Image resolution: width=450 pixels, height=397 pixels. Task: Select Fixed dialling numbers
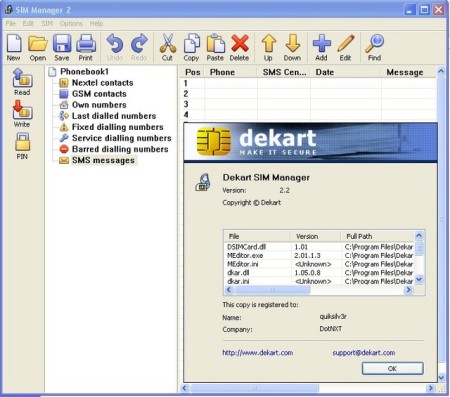tap(118, 127)
